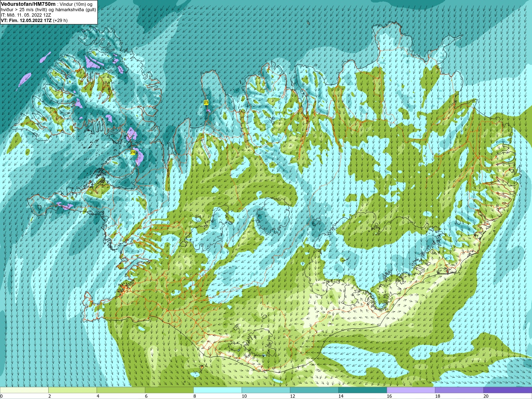The image size is (532, 399).
Task: Click the legend scale label '6'
Action: tap(146, 396)
